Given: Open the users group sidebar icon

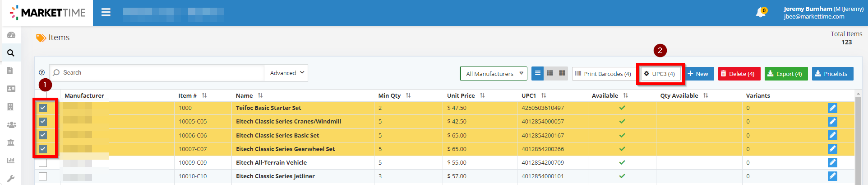Looking at the screenshot, I should point(11,125).
